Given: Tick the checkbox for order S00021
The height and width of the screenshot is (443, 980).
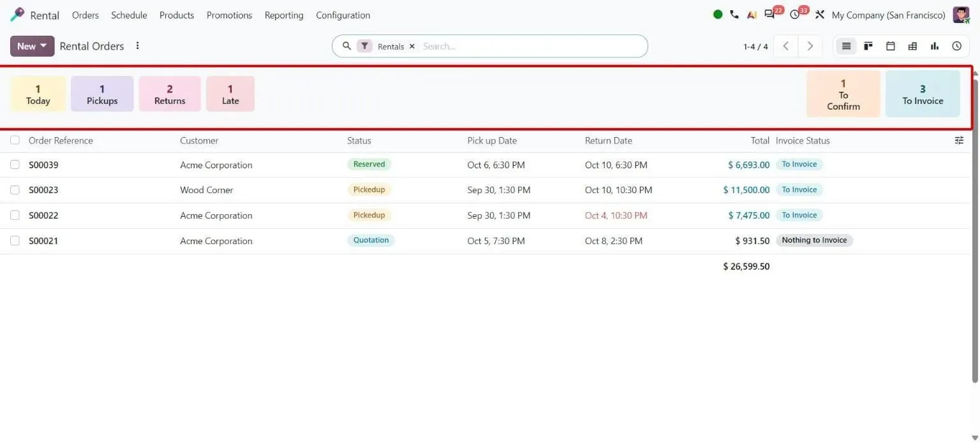Looking at the screenshot, I should (15, 241).
